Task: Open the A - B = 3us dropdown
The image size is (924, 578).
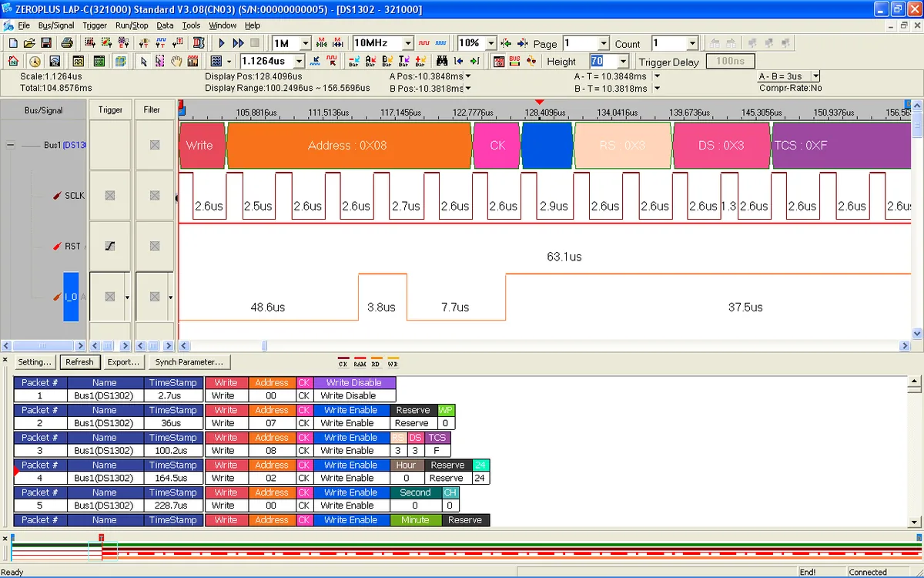Action: click(815, 76)
